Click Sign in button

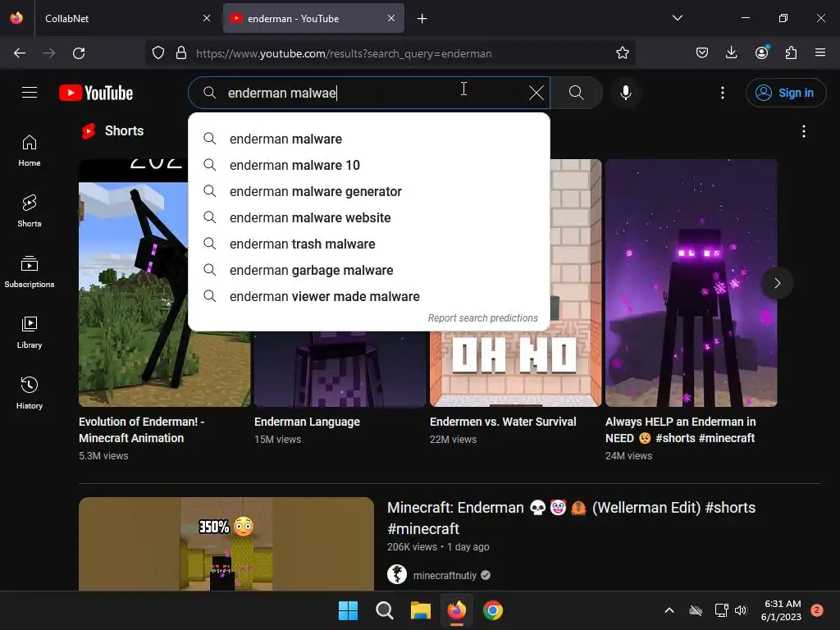click(x=785, y=93)
